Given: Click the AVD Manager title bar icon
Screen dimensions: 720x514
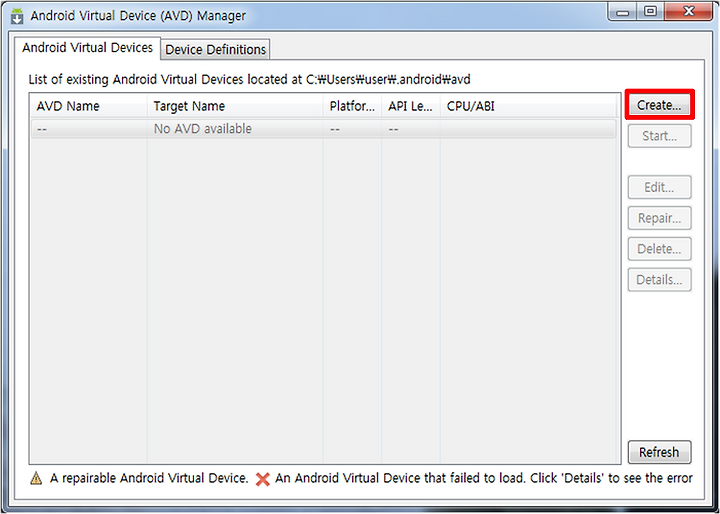Looking at the screenshot, I should point(17,16).
